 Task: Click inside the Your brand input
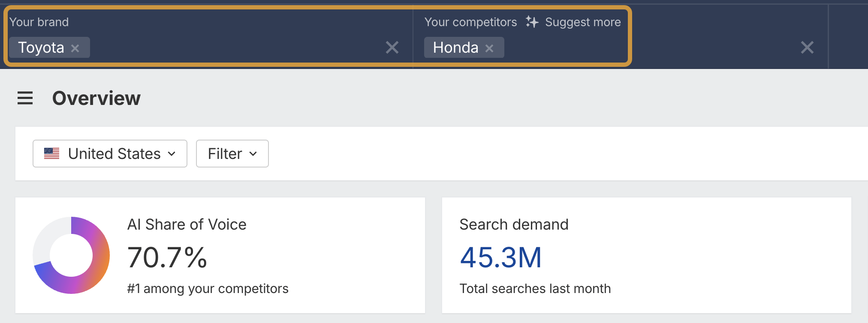(236, 47)
